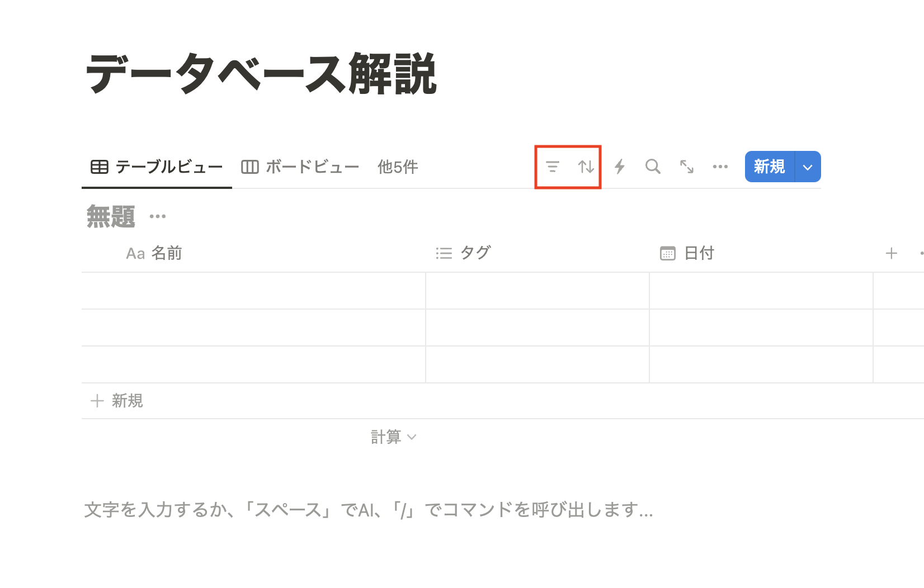
Task: Open the sort arrows icon
Action: point(586,167)
